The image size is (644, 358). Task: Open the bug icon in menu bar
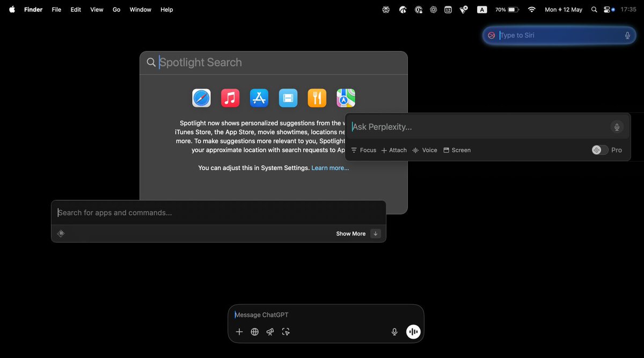coord(385,10)
